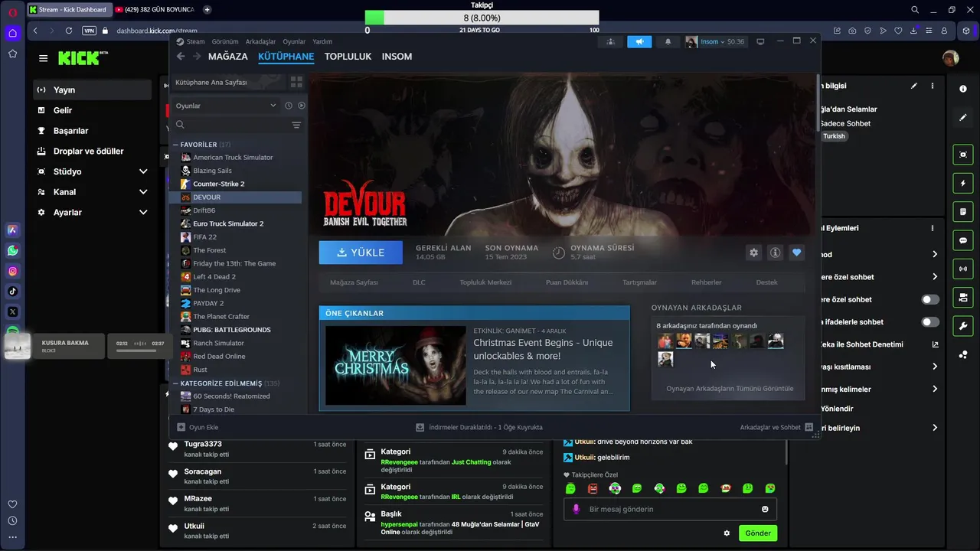This screenshot has width=980, height=551.
Task: Open WhatsApp in Opera sidebar
Action: (x=13, y=250)
